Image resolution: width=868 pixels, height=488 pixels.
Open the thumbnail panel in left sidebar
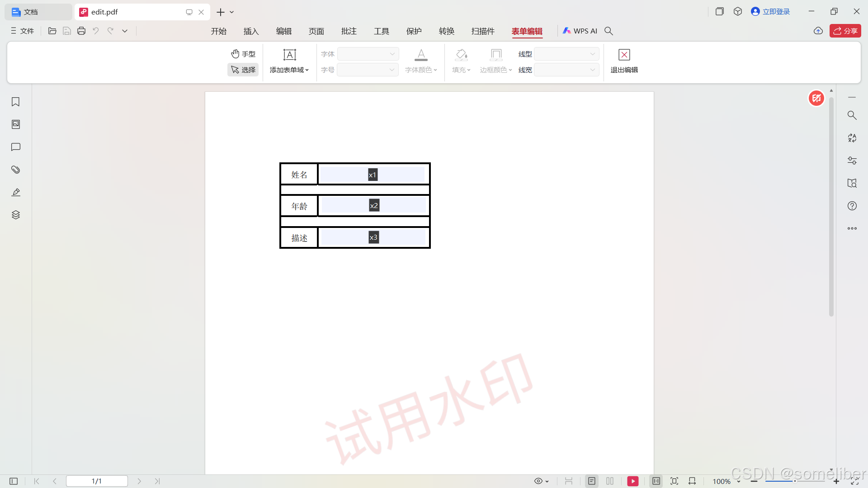16,124
